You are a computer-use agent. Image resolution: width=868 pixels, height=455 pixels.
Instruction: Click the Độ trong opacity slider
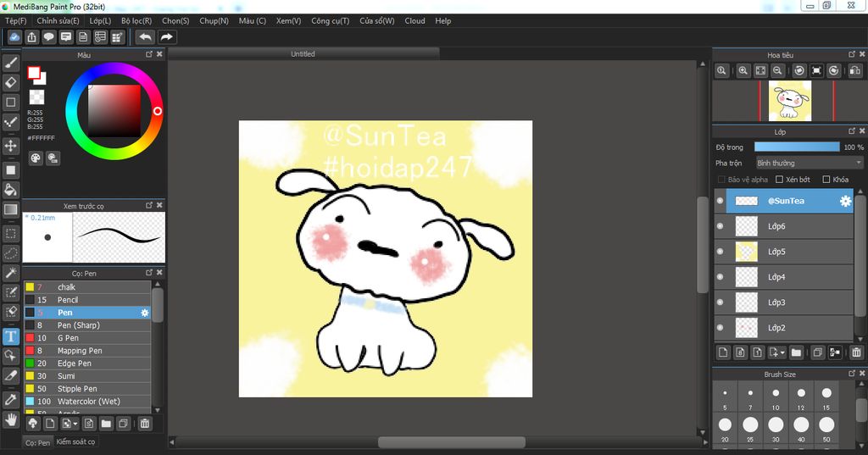tap(797, 147)
